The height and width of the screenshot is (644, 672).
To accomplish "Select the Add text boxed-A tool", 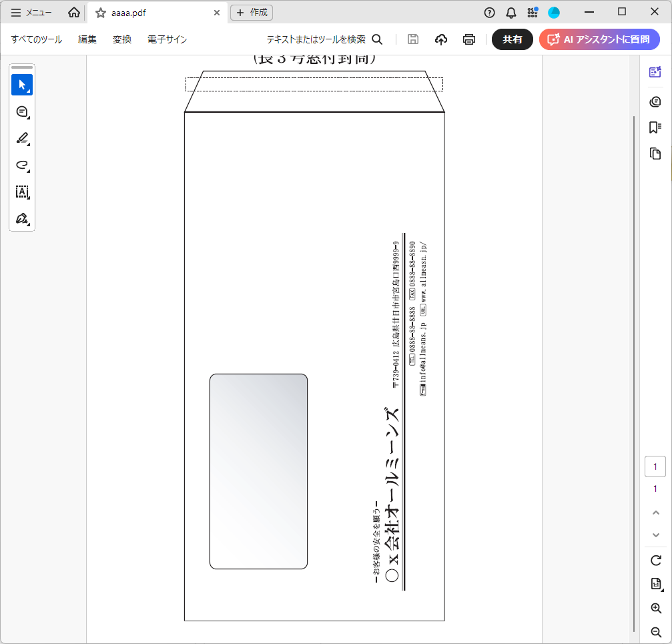I will (x=22, y=192).
